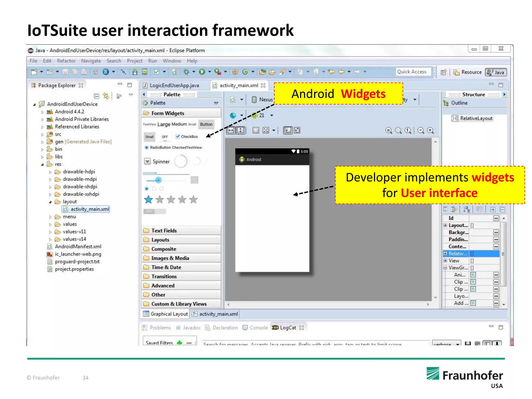Screen dimensions: 532x399
Task: Click the add saved filter plus icon
Action: (x=179, y=343)
